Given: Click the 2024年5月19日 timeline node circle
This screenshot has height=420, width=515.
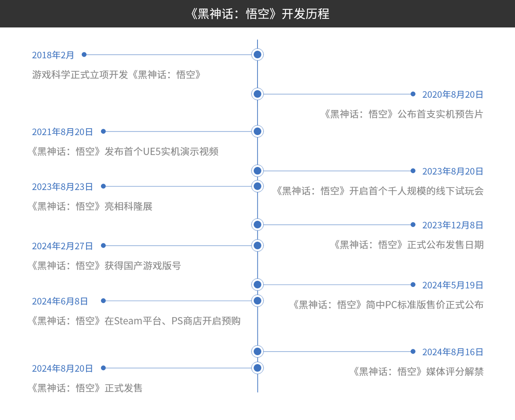Looking at the screenshot, I should pos(257,285).
